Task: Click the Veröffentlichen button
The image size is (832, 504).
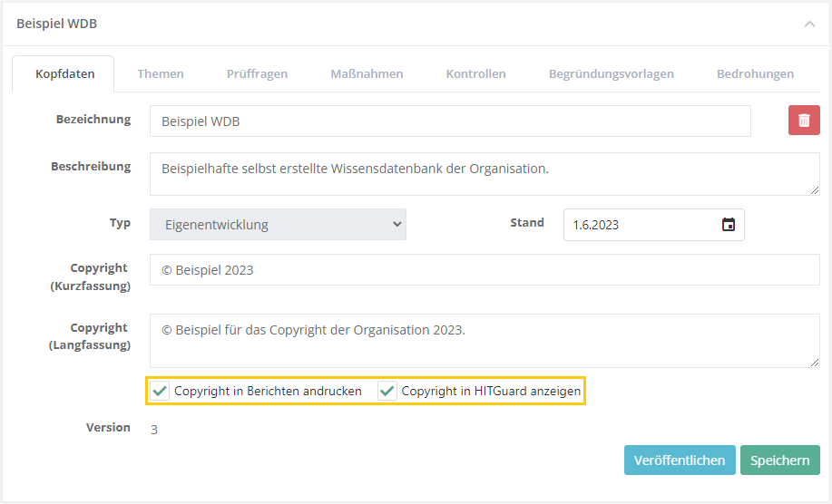Action: (x=680, y=460)
